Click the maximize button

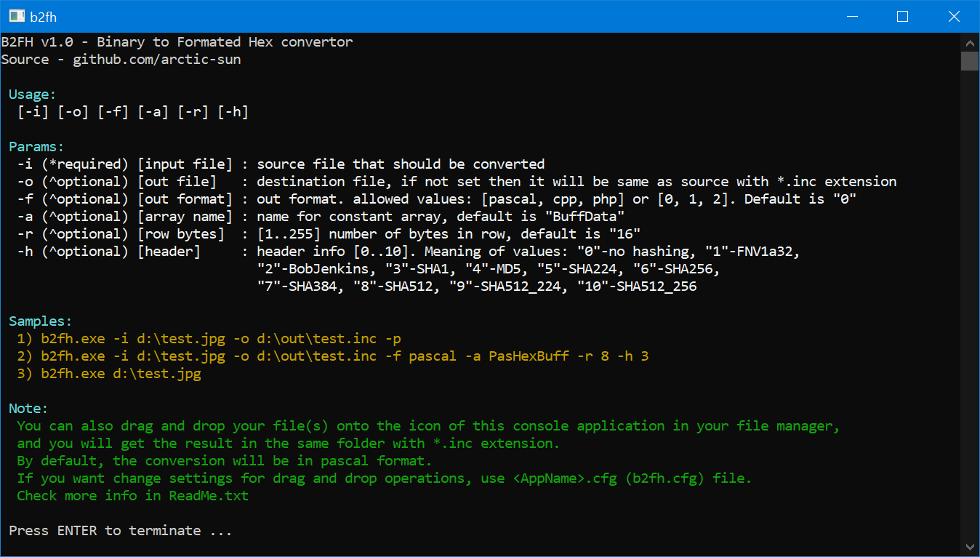901,16
